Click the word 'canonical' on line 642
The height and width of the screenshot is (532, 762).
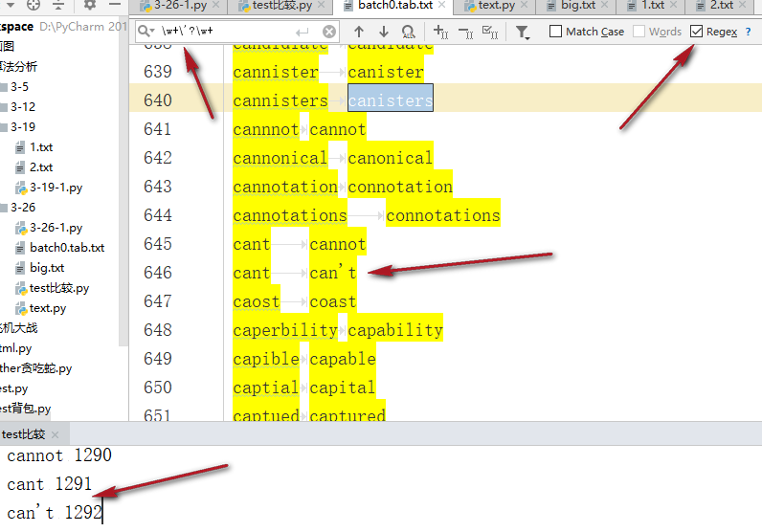(x=391, y=159)
